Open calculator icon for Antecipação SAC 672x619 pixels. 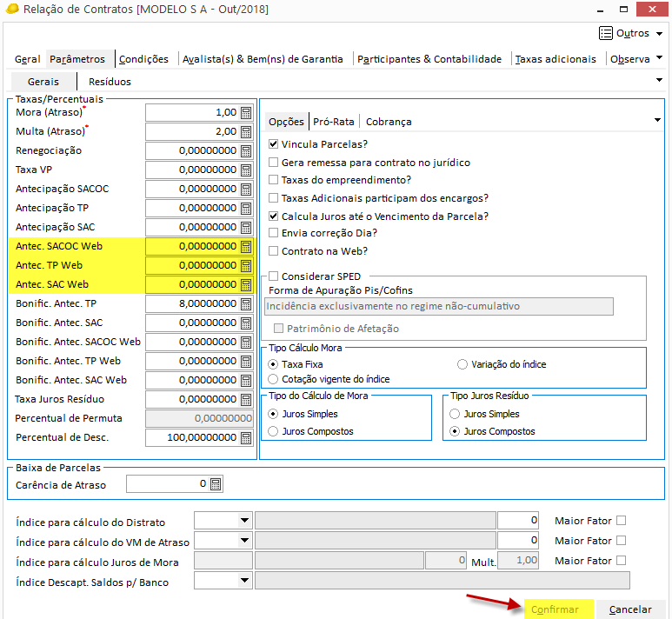click(246, 227)
